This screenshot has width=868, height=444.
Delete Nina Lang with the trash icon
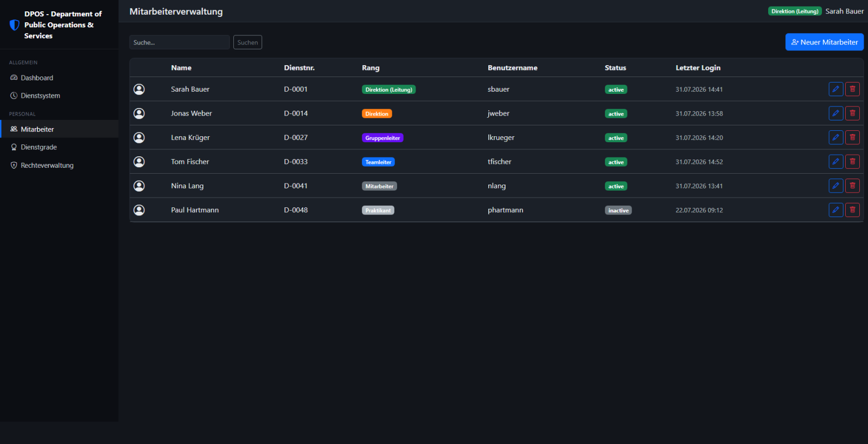pos(852,186)
